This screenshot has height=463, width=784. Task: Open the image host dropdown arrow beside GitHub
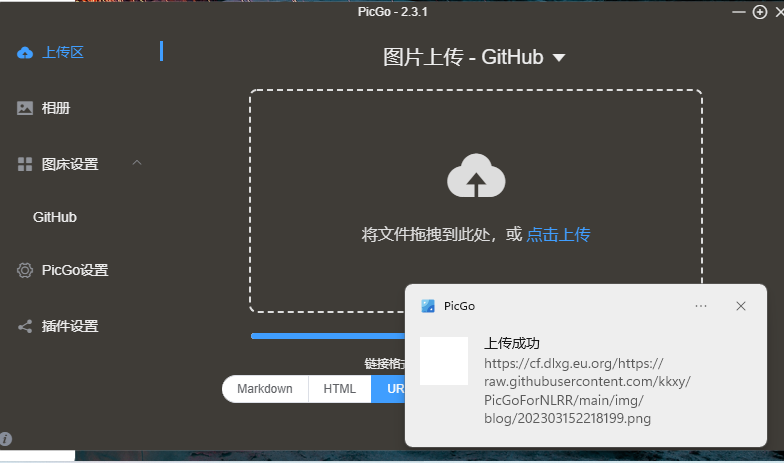tap(559, 58)
